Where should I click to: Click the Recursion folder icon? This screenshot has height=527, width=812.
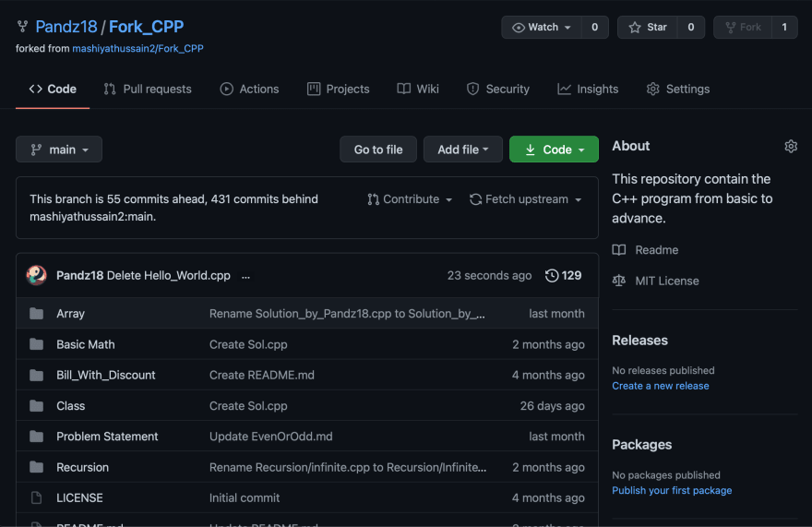click(x=36, y=467)
